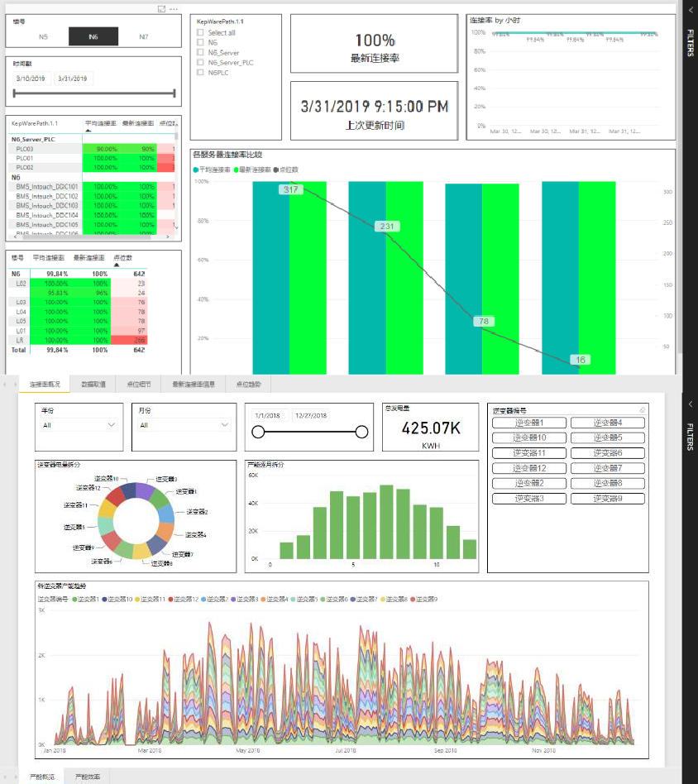Image resolution: width=698 pixels, height=784 pixels.
Task: Click the 1/1/2018 start date field
Action: pyautogui.click(x=269, y=415)
